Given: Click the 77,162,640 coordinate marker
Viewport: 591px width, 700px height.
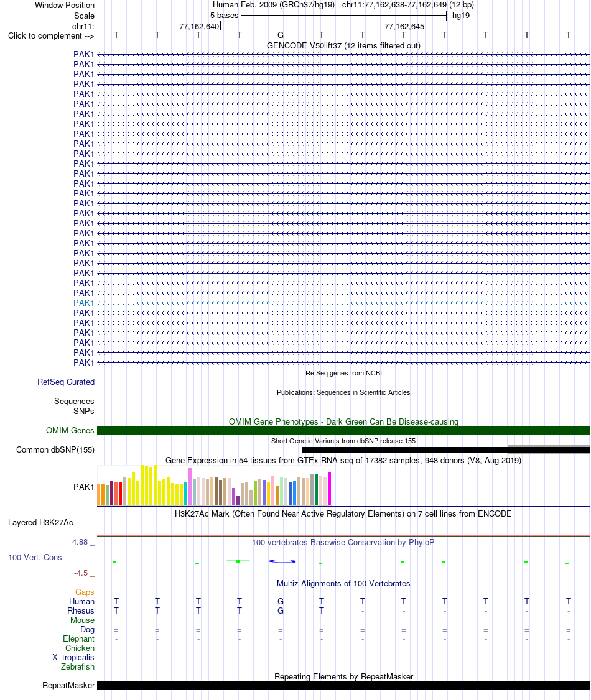Looking at the screenshot, I should point(199,26).
